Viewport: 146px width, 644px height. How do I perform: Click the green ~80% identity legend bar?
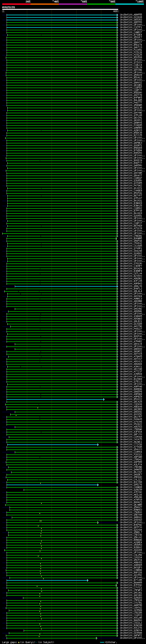pyautogui.click(x=101, y=4)
